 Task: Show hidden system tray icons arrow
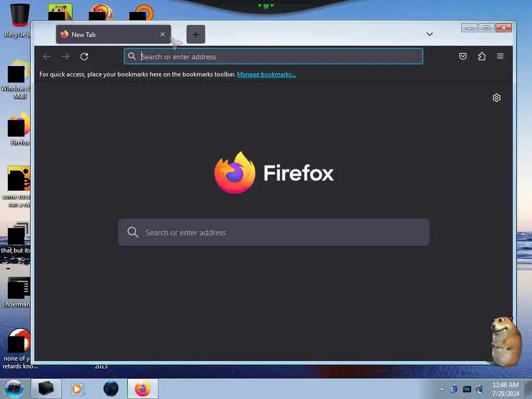point(442,389)
